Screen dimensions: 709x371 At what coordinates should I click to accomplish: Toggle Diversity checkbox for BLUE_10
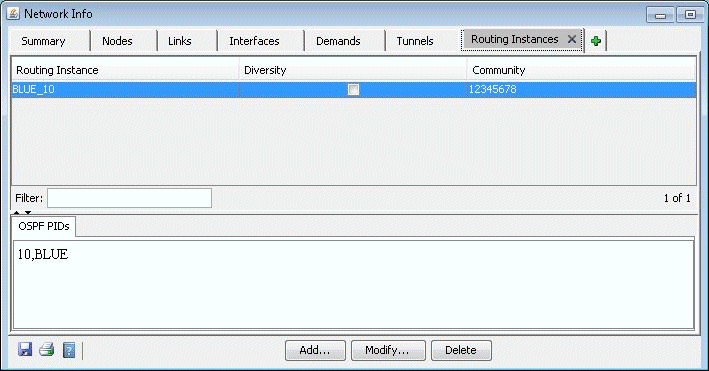pyautogui.click(x=353, y=90)
